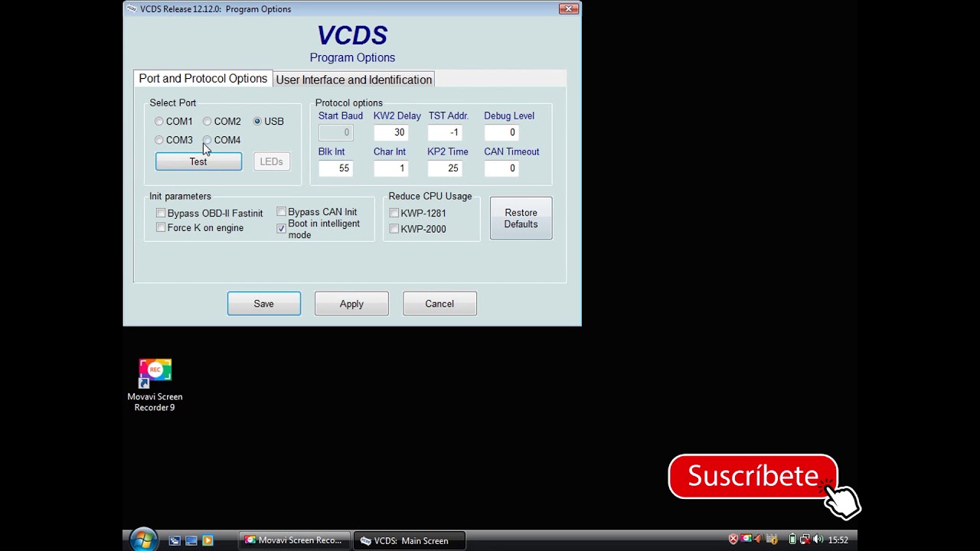Viewport: 980px width, 551px height.
Task: Click the Save button
Action: 263,304
